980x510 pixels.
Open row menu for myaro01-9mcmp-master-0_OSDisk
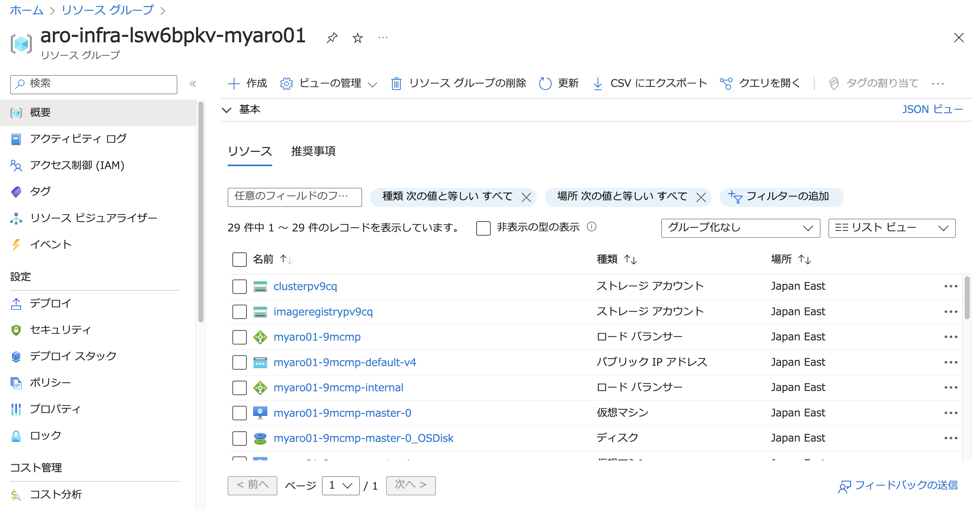coord(950,438)
